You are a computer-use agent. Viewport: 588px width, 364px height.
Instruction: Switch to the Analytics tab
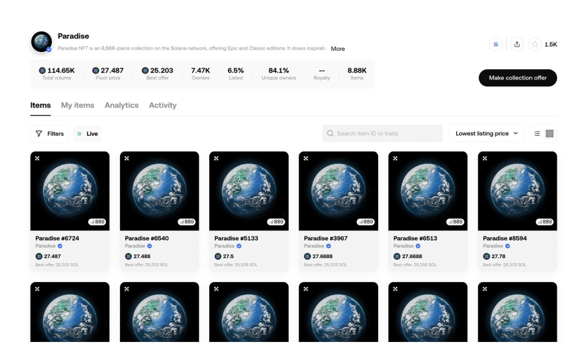[122, 105]
